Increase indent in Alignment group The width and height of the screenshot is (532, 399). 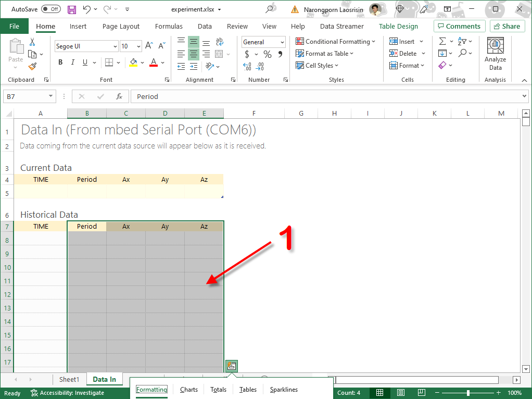pyautogui.click(x=194, y=67)
